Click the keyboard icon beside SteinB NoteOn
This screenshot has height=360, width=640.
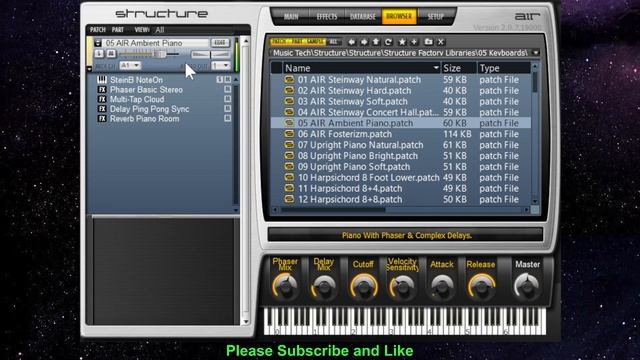(102, 80)
